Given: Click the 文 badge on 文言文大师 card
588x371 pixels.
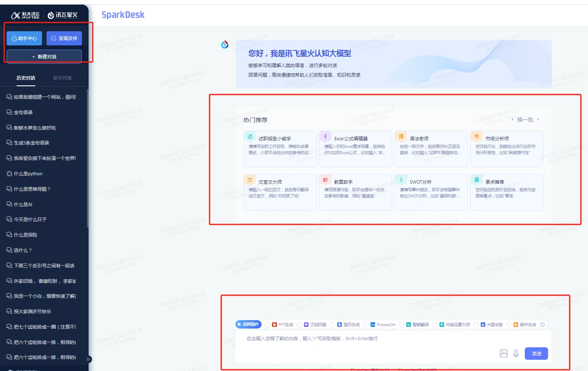Looking at the screenshot, I should [x=250, y=180].
